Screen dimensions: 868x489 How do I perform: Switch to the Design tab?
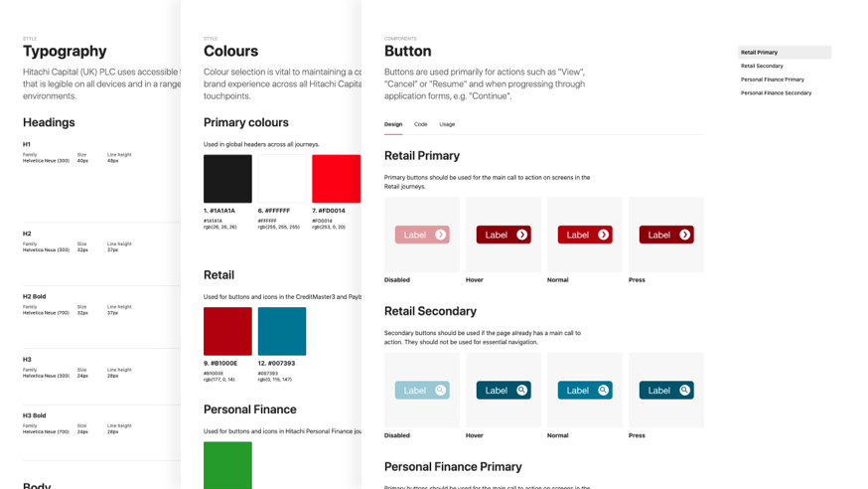393,124
